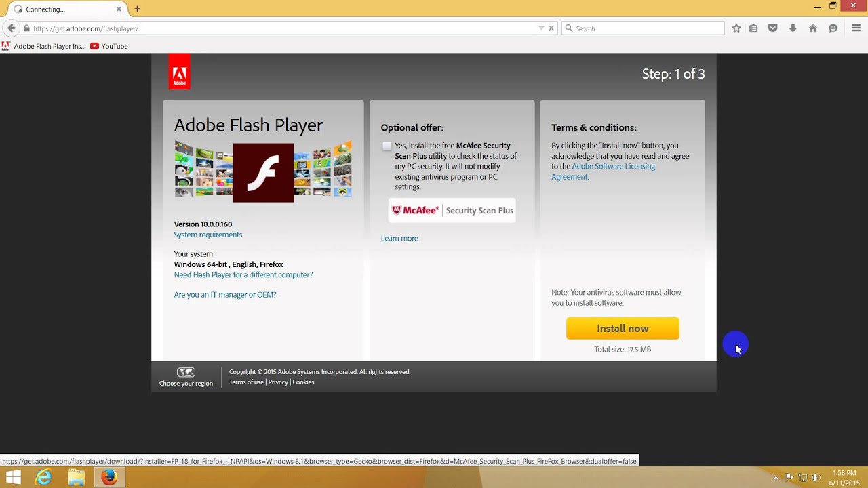868x488 pixels.
Task: Click the Install now button
Action: [623, 328]
